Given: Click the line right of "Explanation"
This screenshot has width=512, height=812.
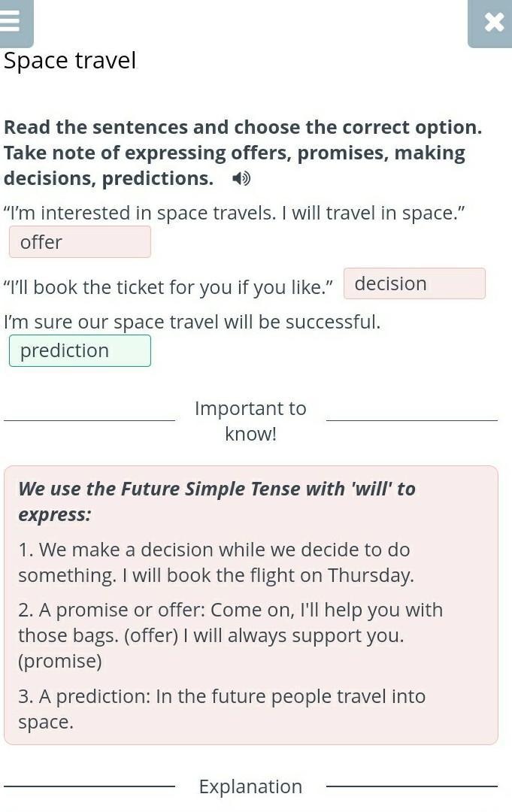Looking at the screenshot, I should point(412,786).
